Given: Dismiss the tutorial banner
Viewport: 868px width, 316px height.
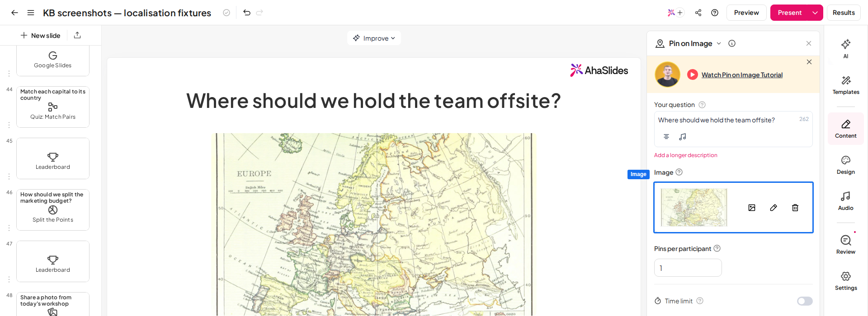Looking at the screenshot, I should (809, 62).
